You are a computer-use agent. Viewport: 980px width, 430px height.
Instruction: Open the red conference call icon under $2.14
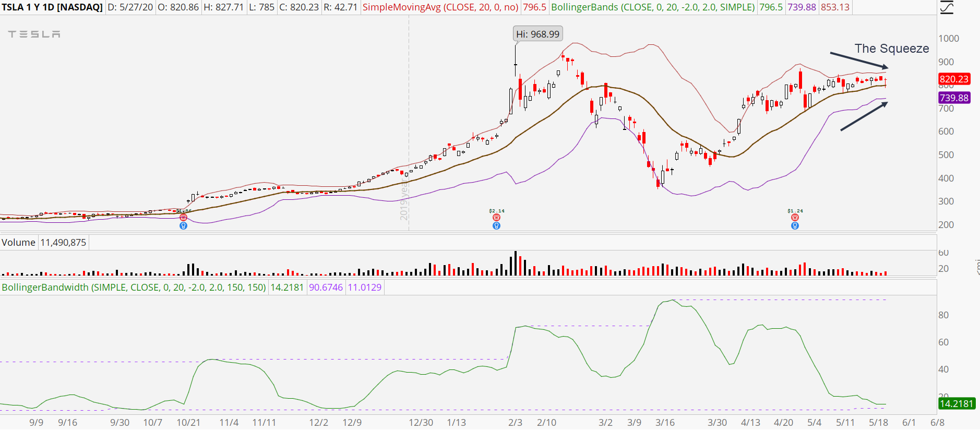tap(496, 218)
